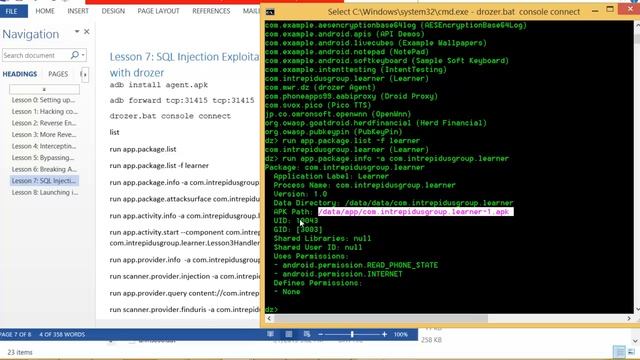The height and width of the screenshot is (360, 640).
Task: Open the cmd window system menu icon
Action: click(x=270, y=12)
